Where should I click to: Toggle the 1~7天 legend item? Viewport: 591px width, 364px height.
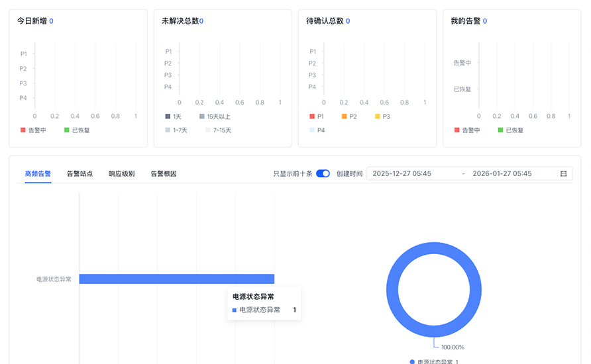(176, 130)
